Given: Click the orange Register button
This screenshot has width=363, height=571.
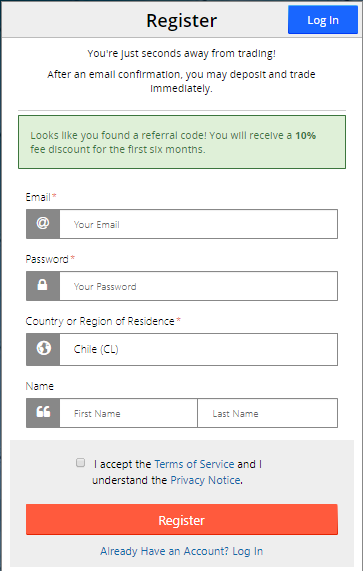Looking at the screenshot, I should tap(182, 520).
